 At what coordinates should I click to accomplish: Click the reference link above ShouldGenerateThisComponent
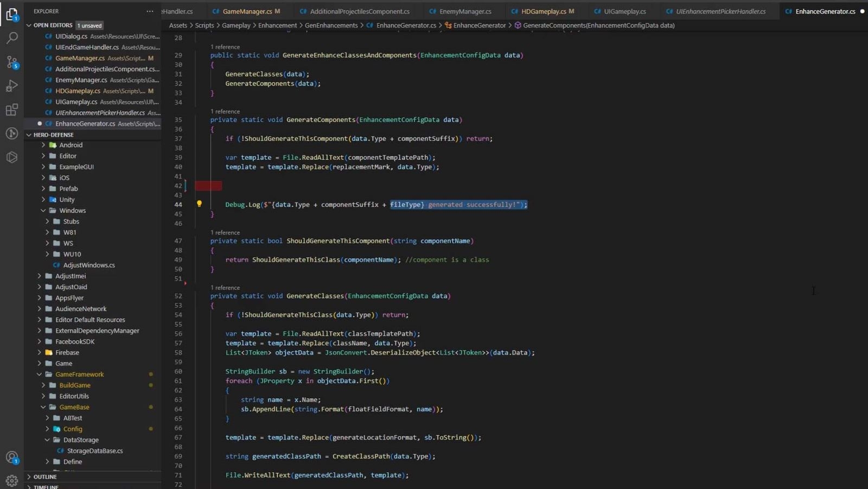click(225, 232)
